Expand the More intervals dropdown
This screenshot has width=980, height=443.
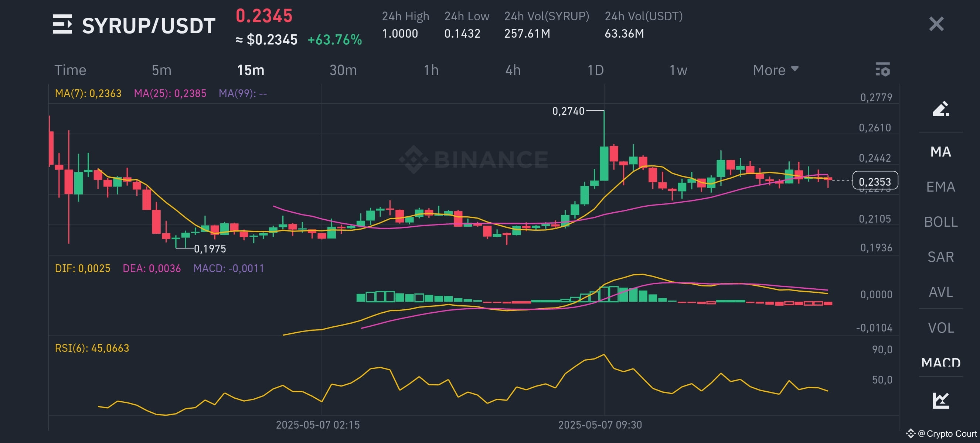775,70
